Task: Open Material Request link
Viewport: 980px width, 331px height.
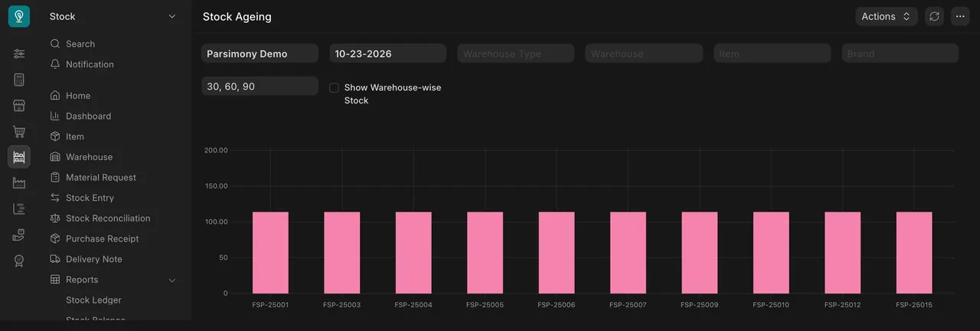Action: (x=101, y=177)
